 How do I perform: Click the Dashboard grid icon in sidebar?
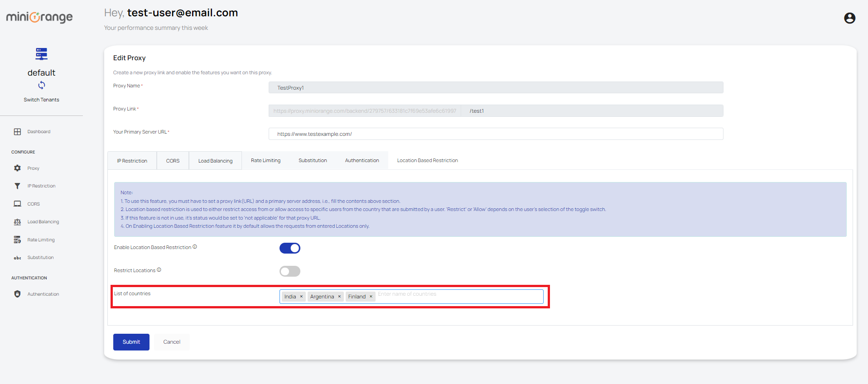(17, 132)
